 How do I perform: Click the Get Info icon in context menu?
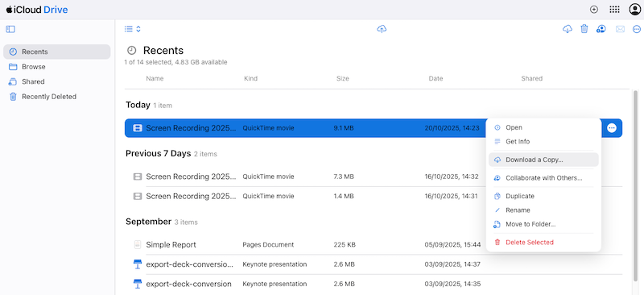point(497,142)
